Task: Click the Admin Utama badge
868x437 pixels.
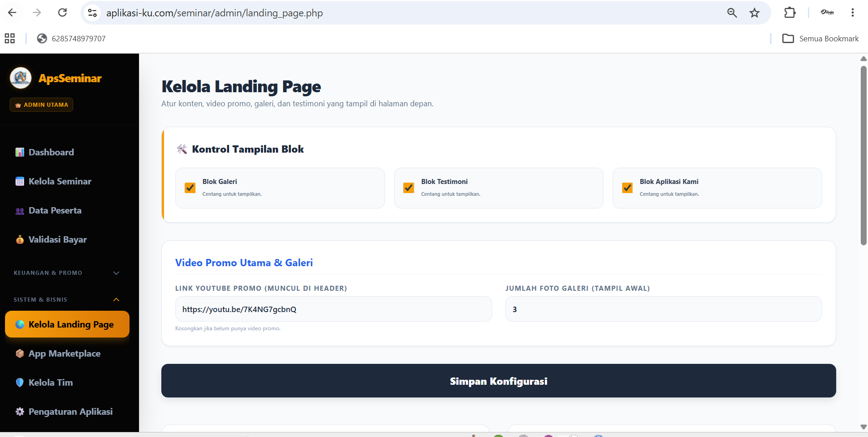Action: pyautogui.click(x=41, y=105)
